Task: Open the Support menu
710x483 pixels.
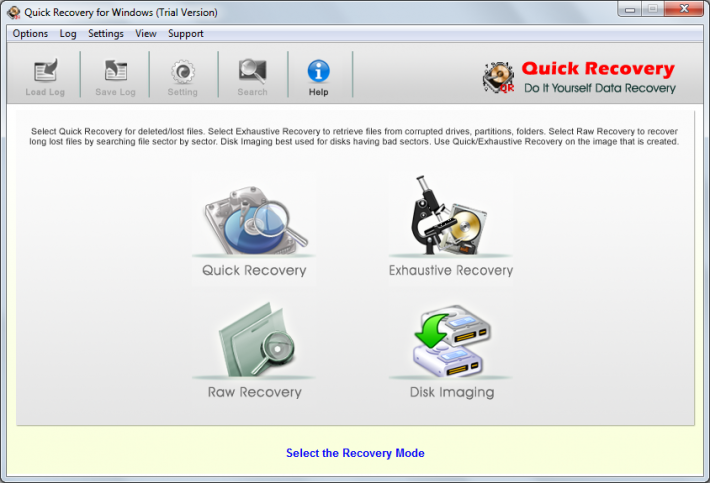Action: [x=186, y=33]
